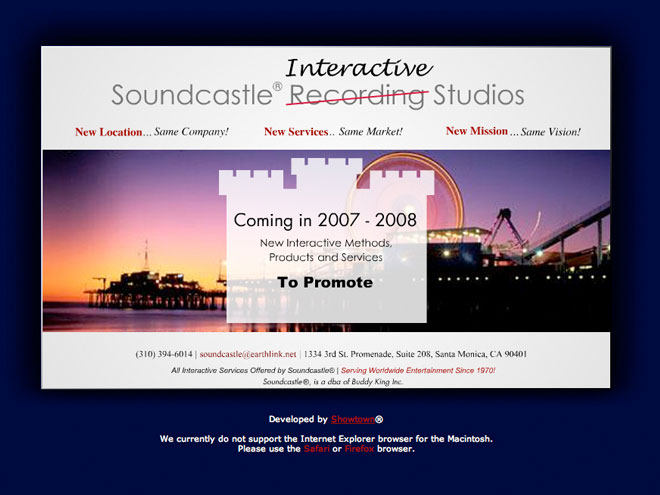Image resolution: width=660 pixels, height=495 pixels.
Task: Click the (310) 394-6014 phone number
Action: tap(164, 354)
